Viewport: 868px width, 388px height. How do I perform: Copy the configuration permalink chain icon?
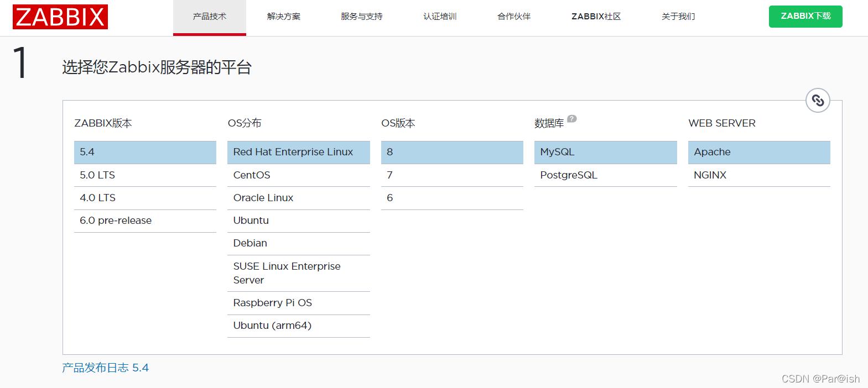818,101
